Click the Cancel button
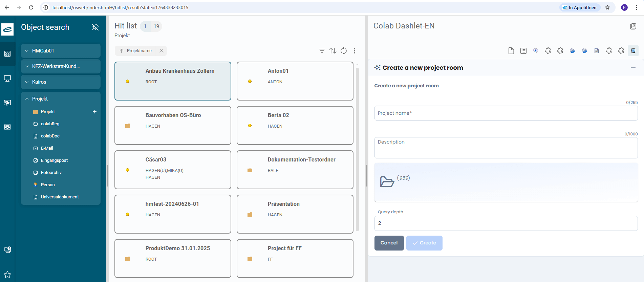 [389, 243]
